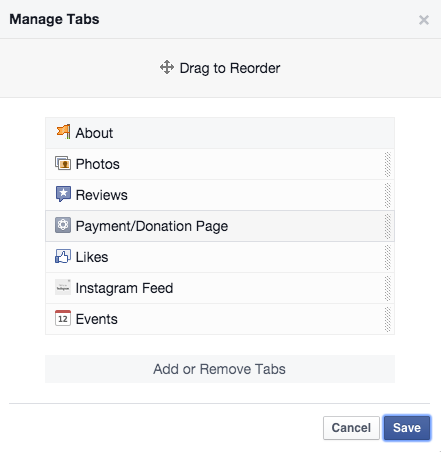Click the Events row drag handle
441x452 pixels.
coord(387,319)
